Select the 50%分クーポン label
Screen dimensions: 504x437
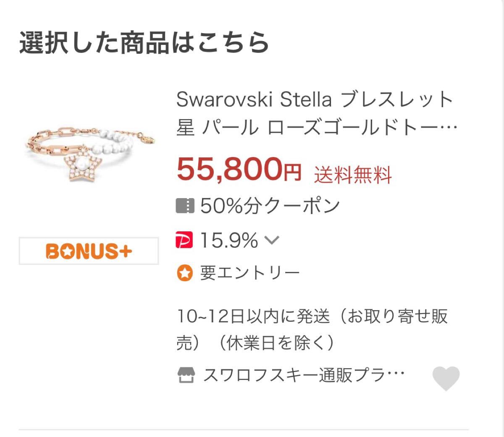(270, 206)
